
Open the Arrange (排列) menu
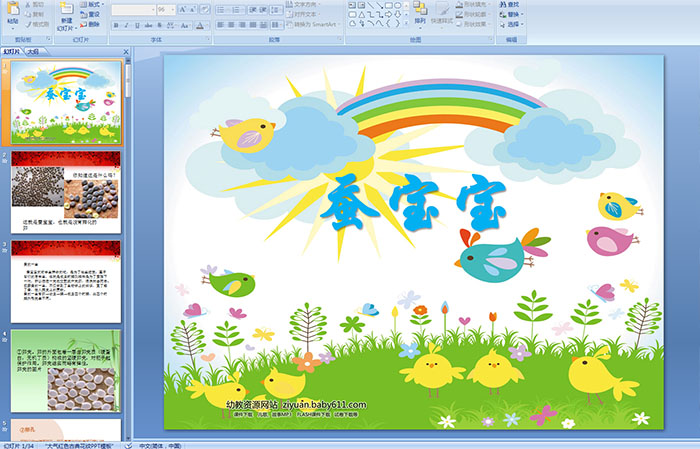[420, 13]
